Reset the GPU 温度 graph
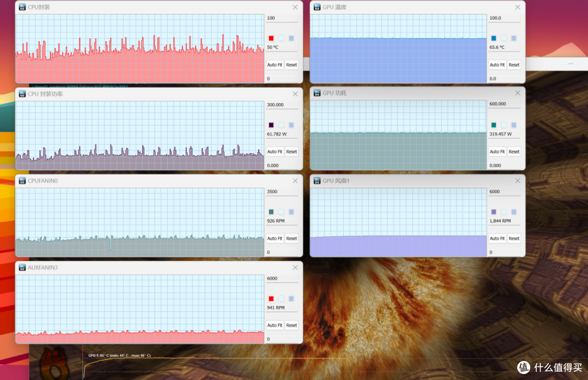The height and width of the screenshot is (380, 588). pos(514,65)
